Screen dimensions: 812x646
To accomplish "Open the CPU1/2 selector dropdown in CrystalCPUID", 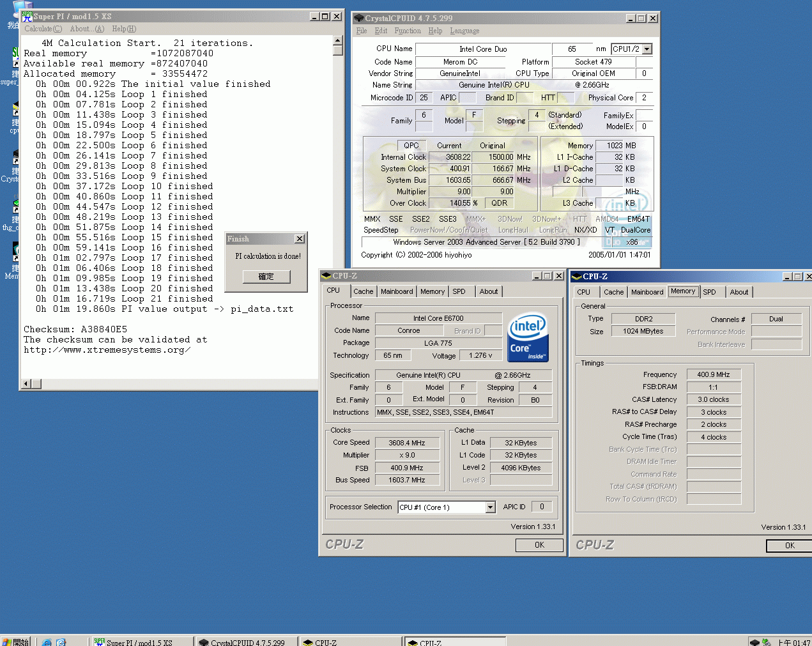I will (647, 49).
